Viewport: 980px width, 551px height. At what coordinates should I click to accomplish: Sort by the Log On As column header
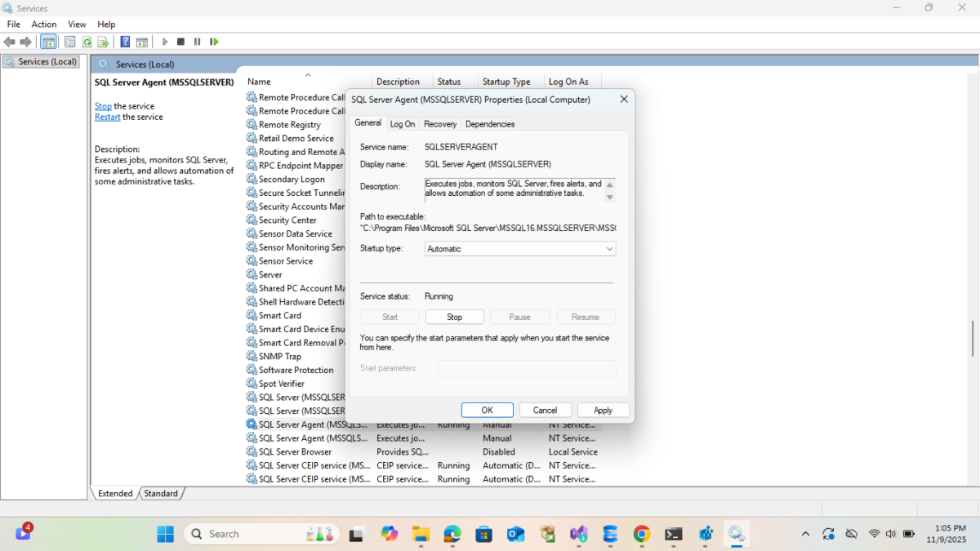tap(568, 82)
